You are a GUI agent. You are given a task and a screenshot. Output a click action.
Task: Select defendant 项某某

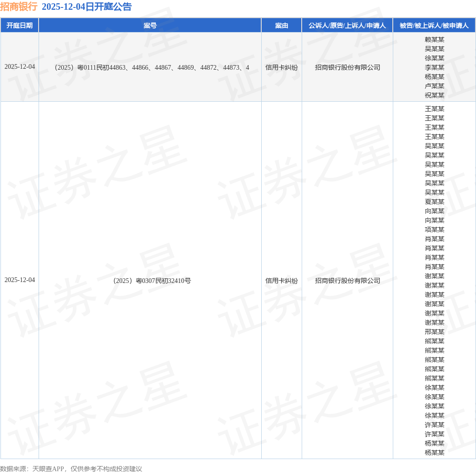click(x=435, y=230)
